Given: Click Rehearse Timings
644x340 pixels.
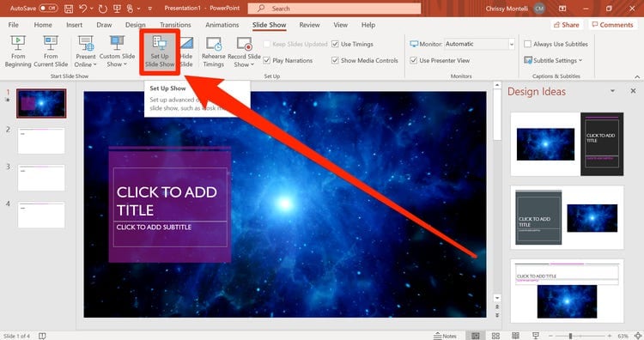Looking at the screenshot, I should [x=213, y=52].
